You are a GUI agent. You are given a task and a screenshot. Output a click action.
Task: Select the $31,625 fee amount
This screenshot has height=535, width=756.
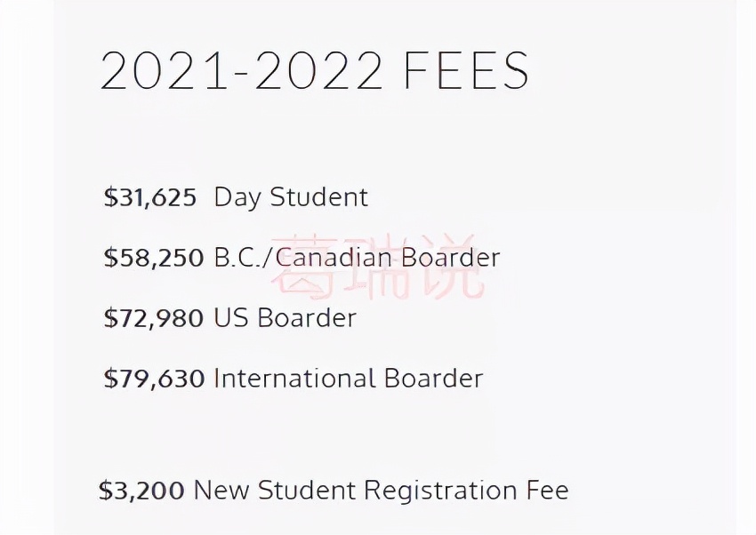pyautogui.click(x=150, y=197)
